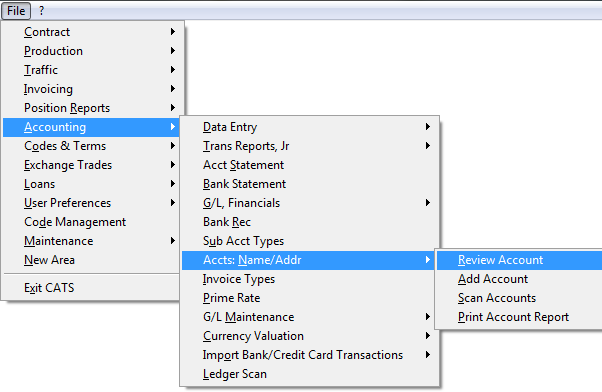Open the File menu
This screenshot has height=392, width=602.
(x=16, y=11)
